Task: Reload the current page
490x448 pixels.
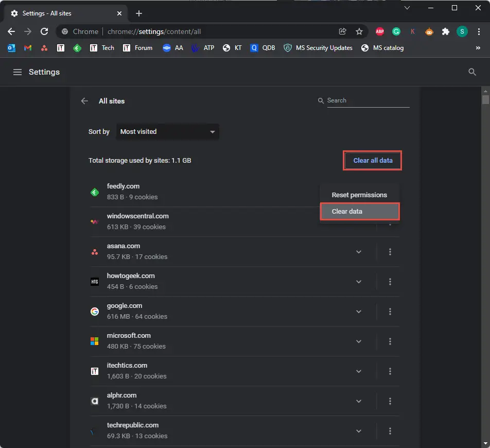Action: point(44,31)
